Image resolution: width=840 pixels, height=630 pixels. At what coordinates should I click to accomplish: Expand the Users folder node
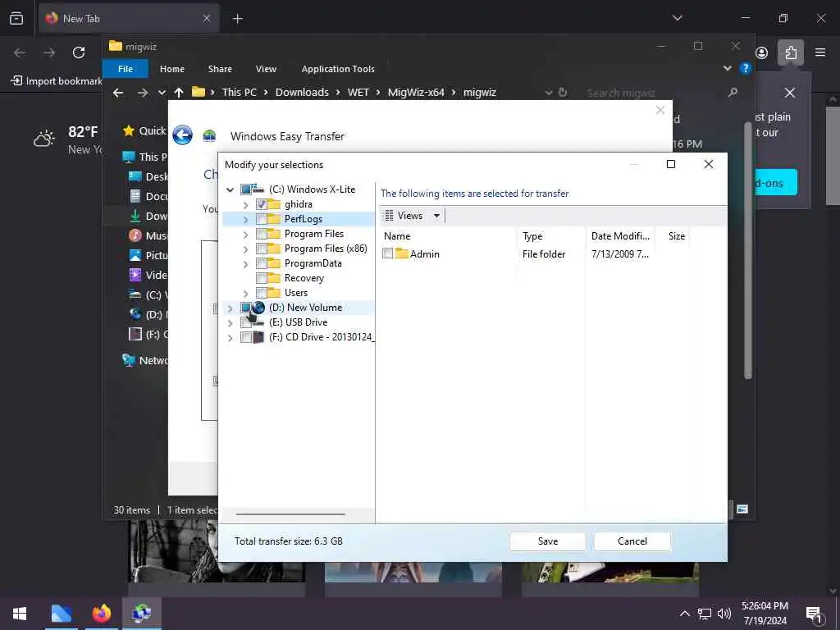[x=245, y=293]
